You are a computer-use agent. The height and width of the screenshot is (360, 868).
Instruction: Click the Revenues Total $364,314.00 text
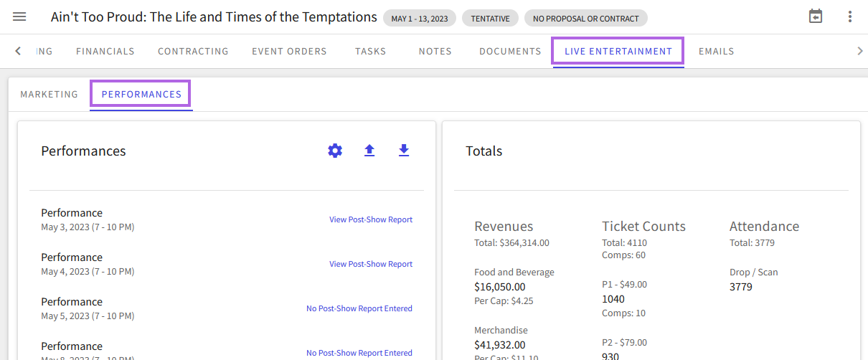(511, 243)
